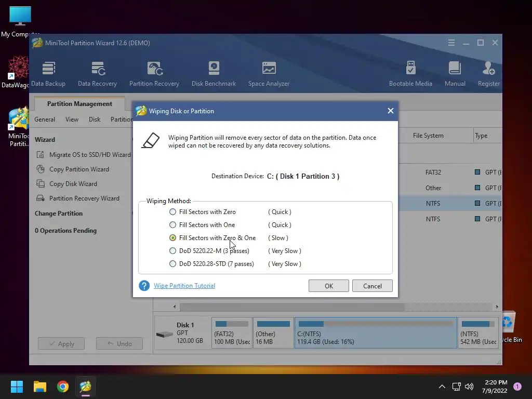This screenshot has width=532, height=399.
Task: Click the Partition Recovery Wizard icon
Action: click(x=41, y=198)
